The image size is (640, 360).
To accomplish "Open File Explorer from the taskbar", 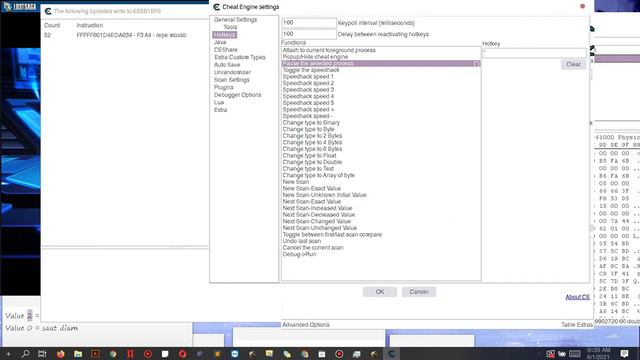I will click(x=78, y=354).
